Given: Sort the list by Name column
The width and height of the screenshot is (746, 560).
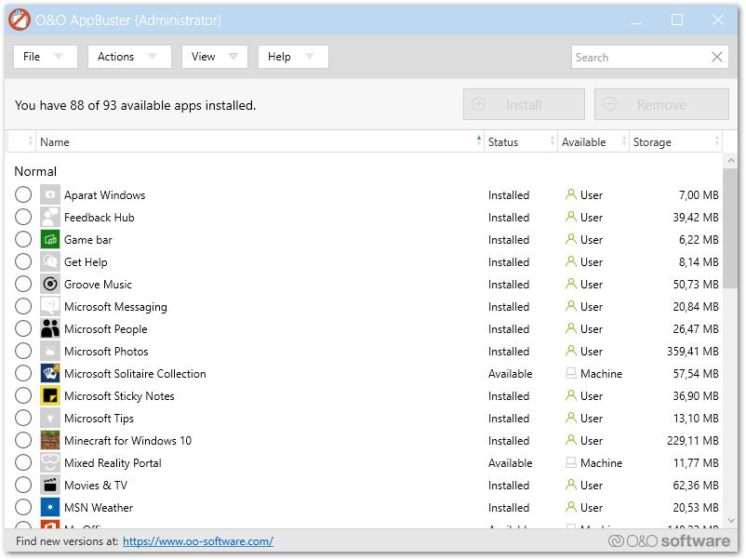Looking at the screenshot, I should click(x=260, y=141).
